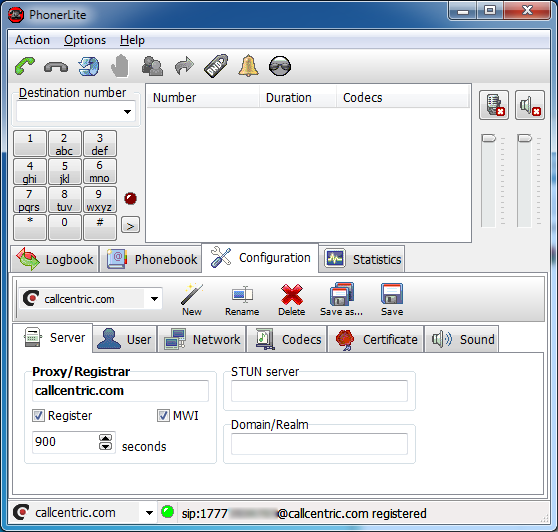Open the Codecs settings tab
This screenshot has height=532, width=558.
coord(287,339)
